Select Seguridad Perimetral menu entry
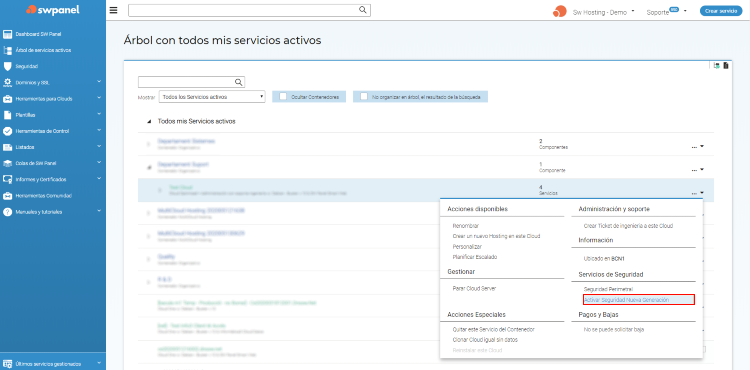 (x=608, y=289)
